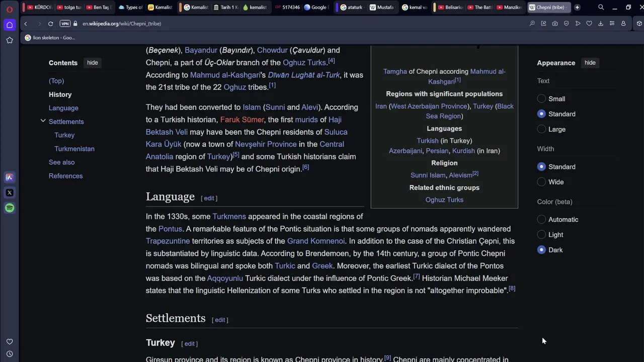Image resolution: width=644 pixels, height=362 pixels.
Task: Toggle the VPN badge in address bar
Action: pyautogui.click(x=65, y=24)
